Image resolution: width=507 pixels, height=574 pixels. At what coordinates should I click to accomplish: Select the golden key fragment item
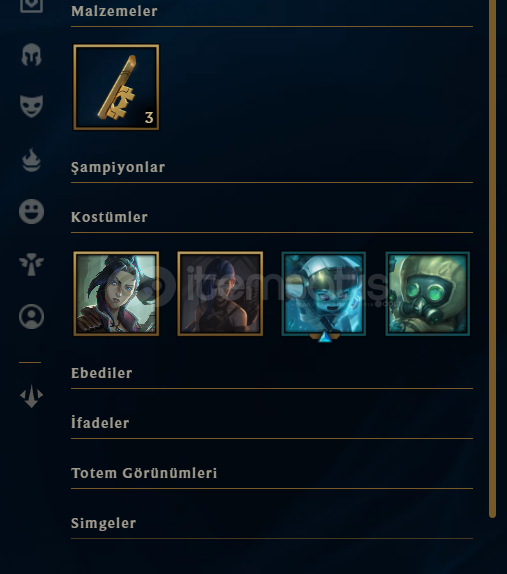[116, 87]
